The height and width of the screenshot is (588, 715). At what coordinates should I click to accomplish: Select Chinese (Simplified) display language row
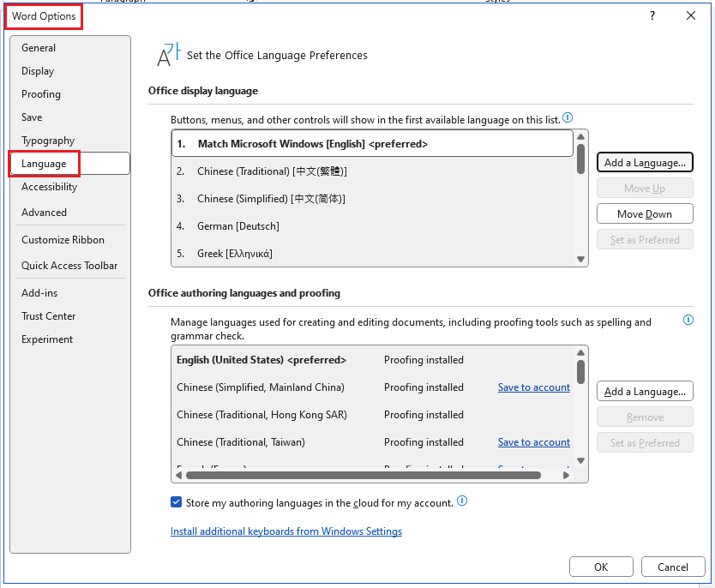click(373, 199)
